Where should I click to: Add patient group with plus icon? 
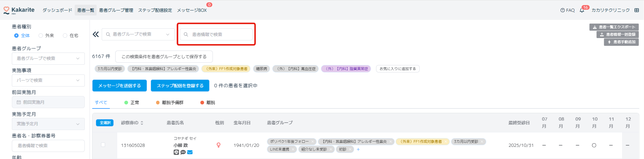point(358,149)
